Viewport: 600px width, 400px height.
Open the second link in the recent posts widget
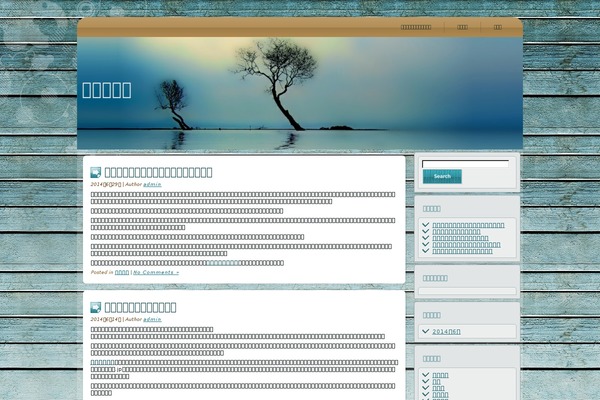point(456,232)
